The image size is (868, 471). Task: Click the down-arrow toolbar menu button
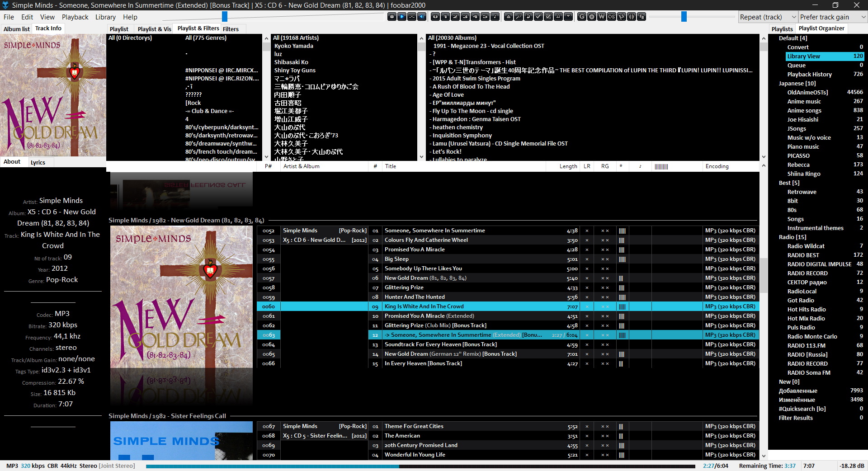[x=568, y=17]
